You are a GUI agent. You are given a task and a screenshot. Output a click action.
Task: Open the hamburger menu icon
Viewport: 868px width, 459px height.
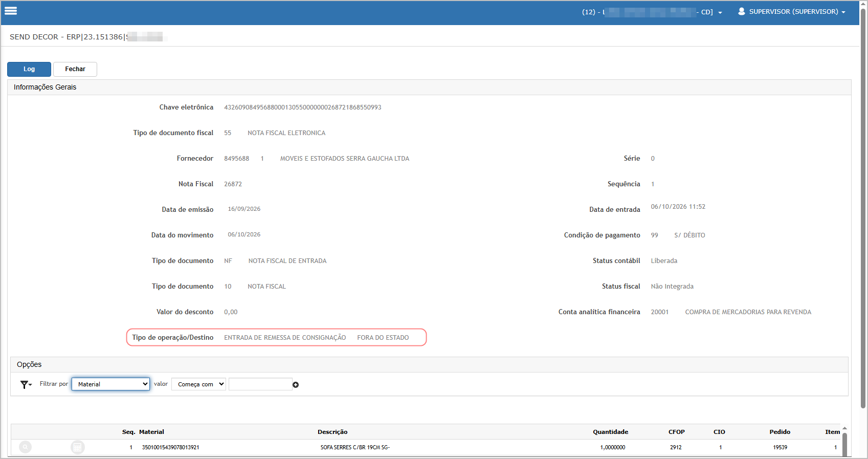(x=11, y=11)
